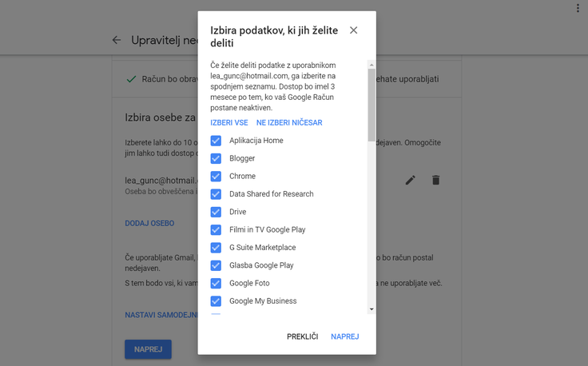Click the DODAJ OSEBO link

[149, 224]
